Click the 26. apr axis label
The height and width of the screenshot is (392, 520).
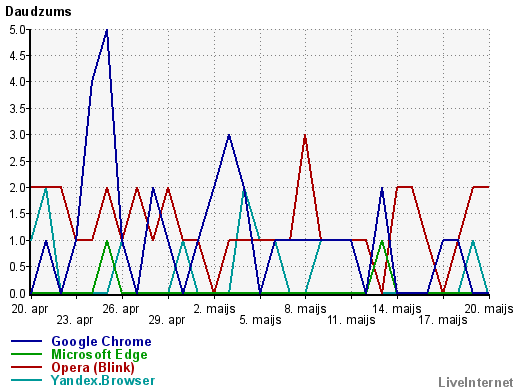click(x=121, y=309)
